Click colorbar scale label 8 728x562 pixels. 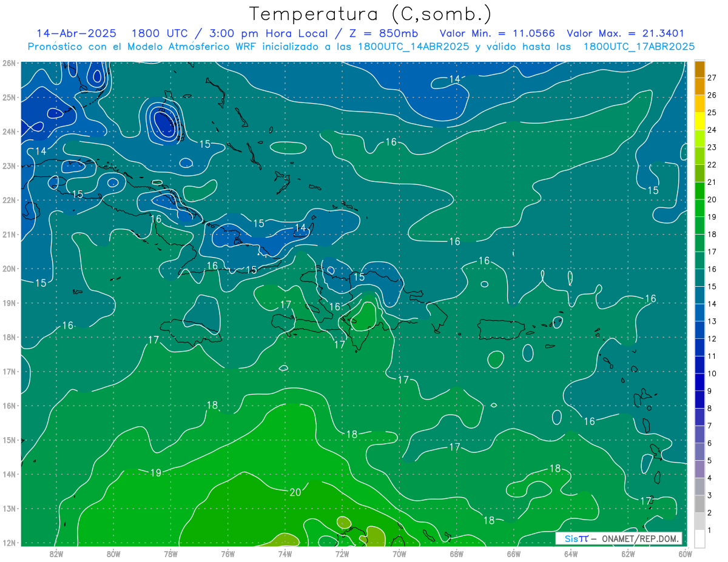(x=710, y=409)
